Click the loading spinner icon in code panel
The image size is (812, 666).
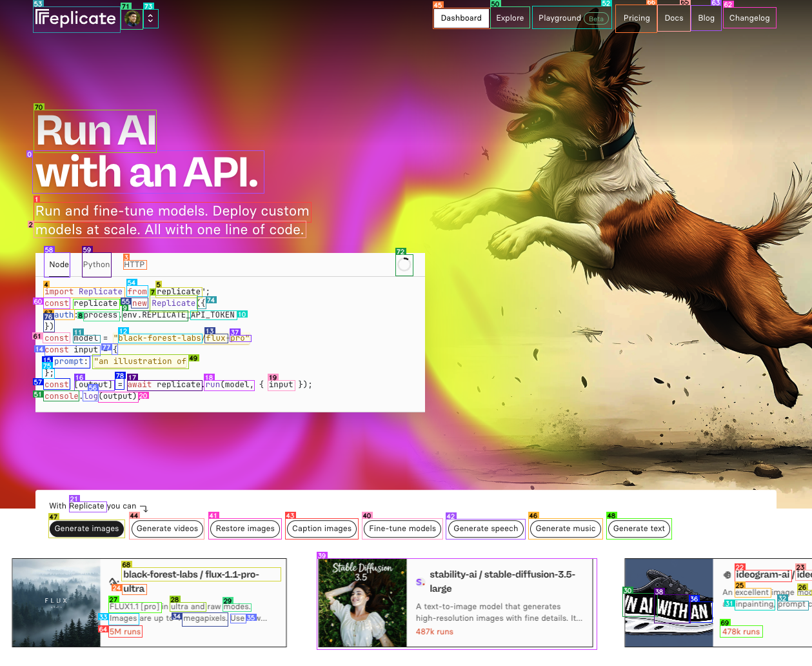tap(404, 265)
